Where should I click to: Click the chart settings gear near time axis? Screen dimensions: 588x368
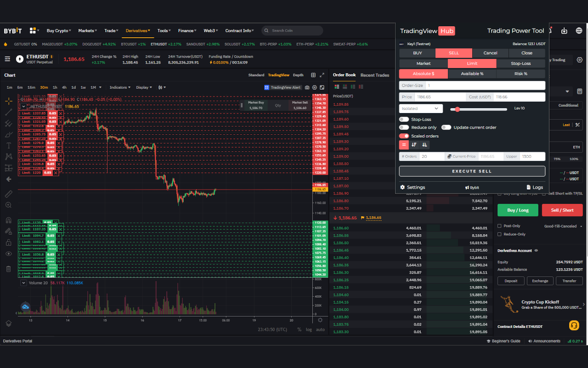click(320, 320)
